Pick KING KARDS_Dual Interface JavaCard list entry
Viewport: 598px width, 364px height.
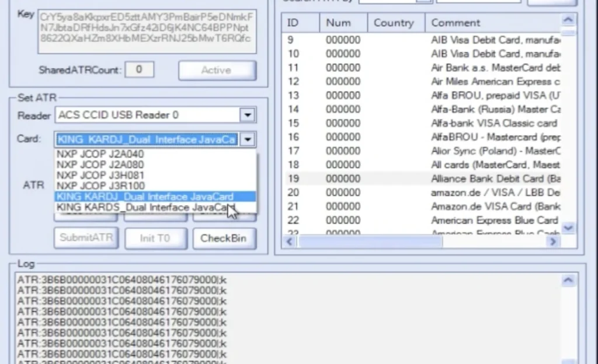coord(155,207)
